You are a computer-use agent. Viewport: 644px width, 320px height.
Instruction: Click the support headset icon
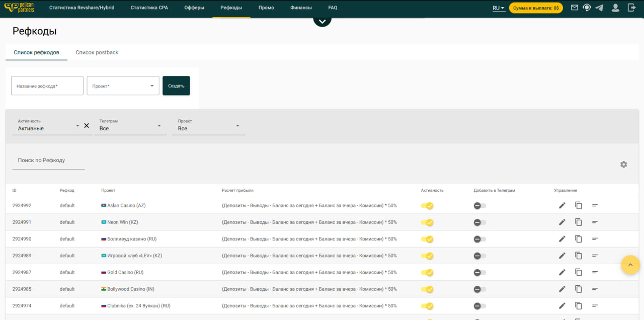(587, 8)
